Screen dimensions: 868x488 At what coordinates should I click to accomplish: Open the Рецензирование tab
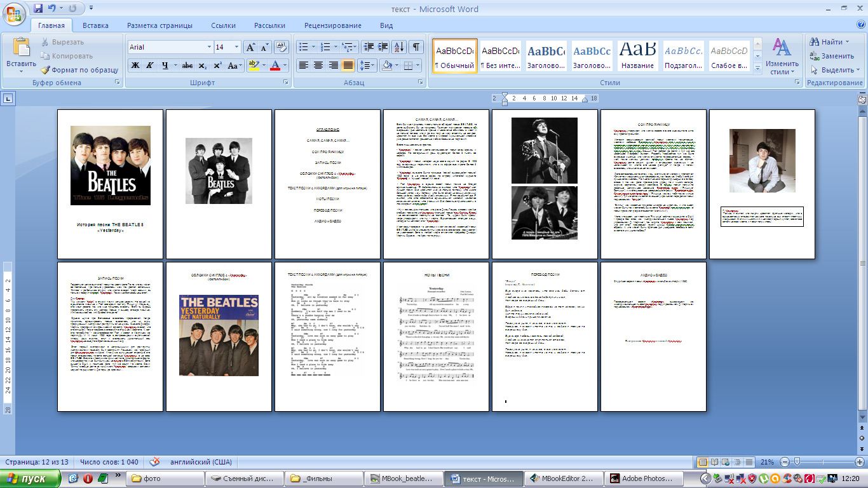(x=333, y=25)
